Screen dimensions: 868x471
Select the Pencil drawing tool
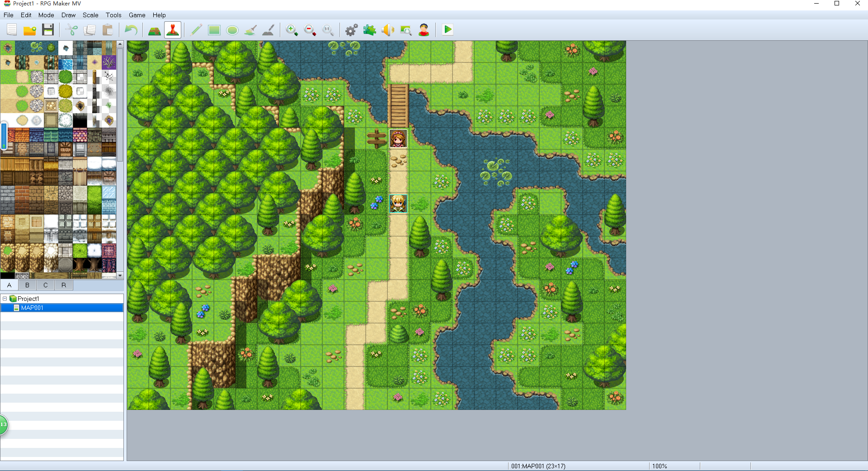(x=196, y=30)
